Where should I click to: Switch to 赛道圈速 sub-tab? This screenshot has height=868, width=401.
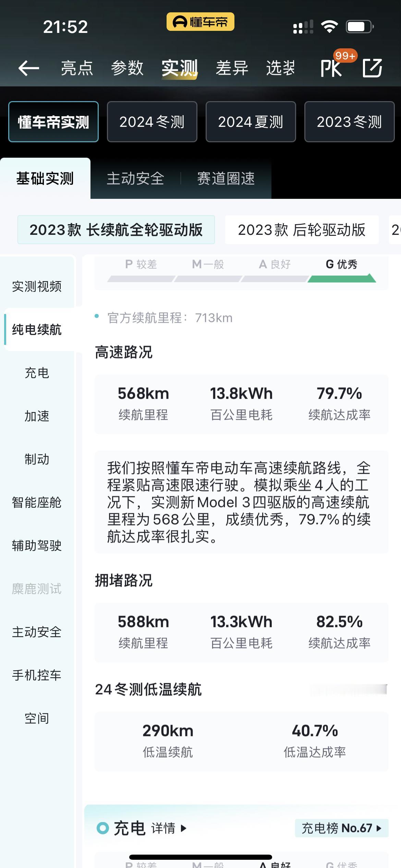click(x=226, y=179)
